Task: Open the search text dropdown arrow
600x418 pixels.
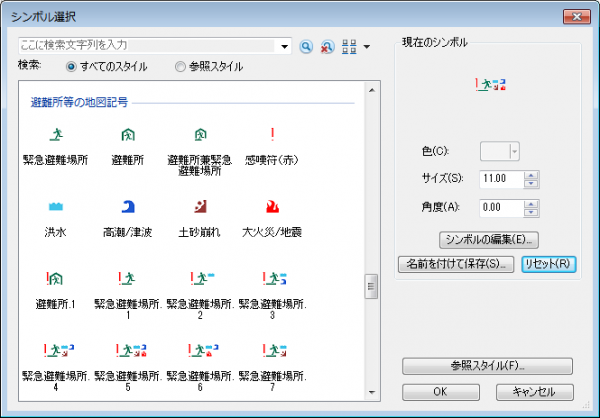Action: (285, 46)
